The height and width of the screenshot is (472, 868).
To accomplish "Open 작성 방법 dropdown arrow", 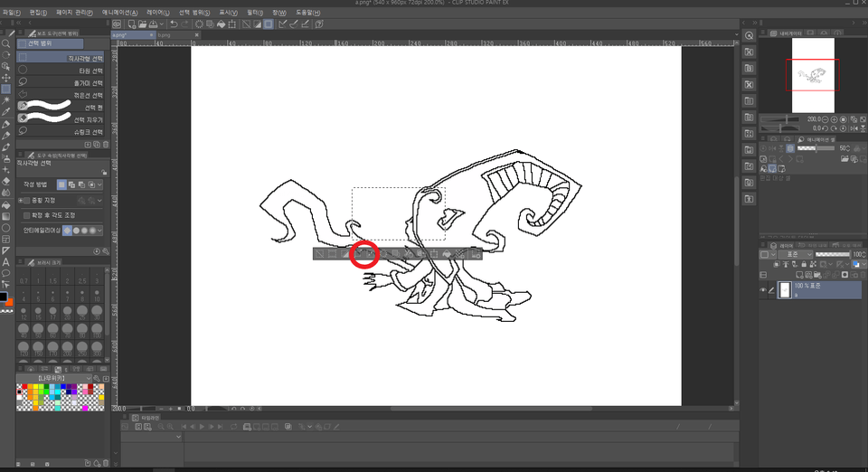I will coord(99,184).
